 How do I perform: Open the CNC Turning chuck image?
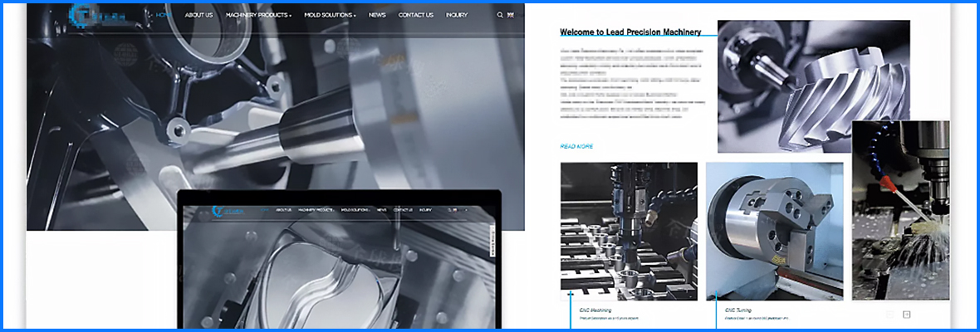click(774, 232)
